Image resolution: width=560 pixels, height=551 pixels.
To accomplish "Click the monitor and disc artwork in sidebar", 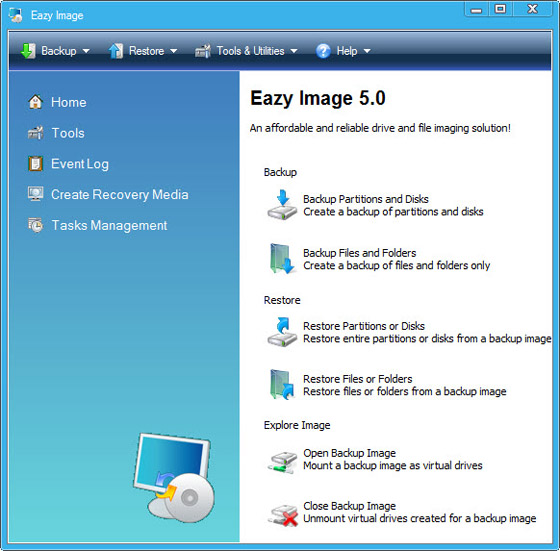I will coord(174,477).
